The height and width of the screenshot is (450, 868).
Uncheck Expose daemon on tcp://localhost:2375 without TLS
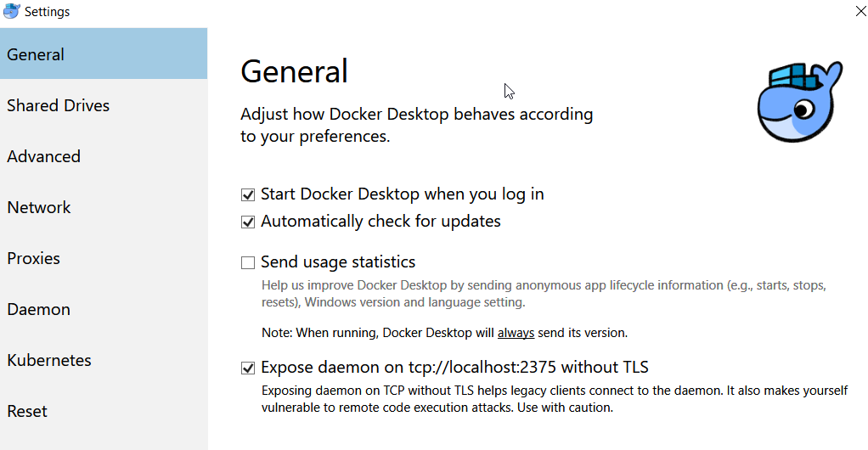point(248,368)
